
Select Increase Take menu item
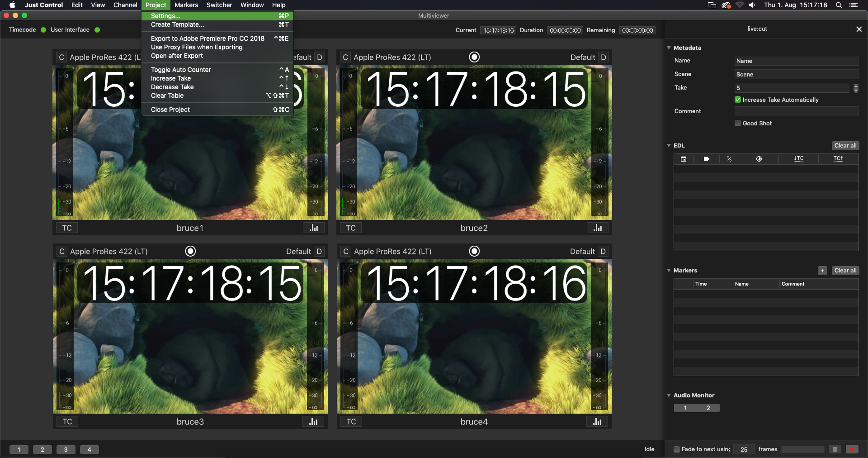coord(217,78)
